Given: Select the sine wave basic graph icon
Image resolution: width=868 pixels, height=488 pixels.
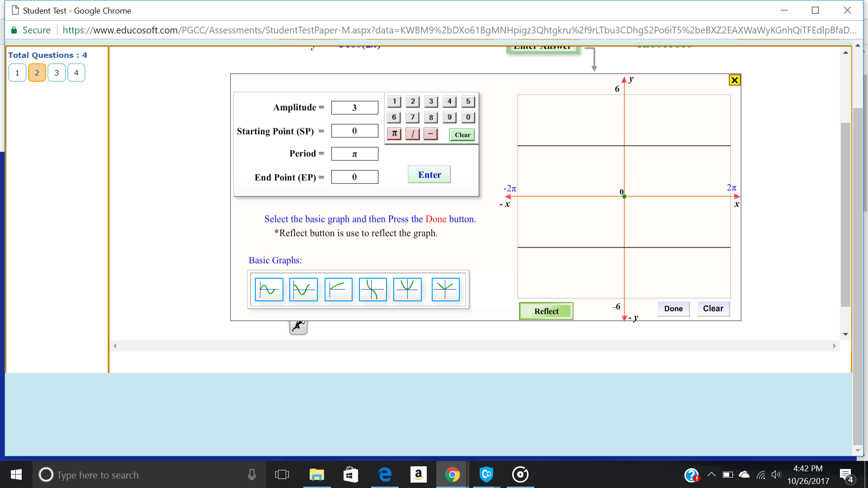Looking at the screenshot, I should (269, 288).
